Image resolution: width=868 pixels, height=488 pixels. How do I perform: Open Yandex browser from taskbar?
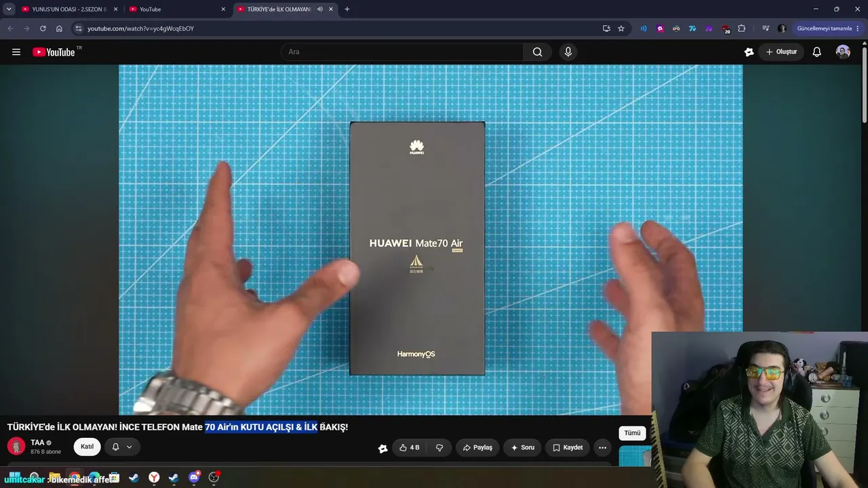click(x=155, y=478)
